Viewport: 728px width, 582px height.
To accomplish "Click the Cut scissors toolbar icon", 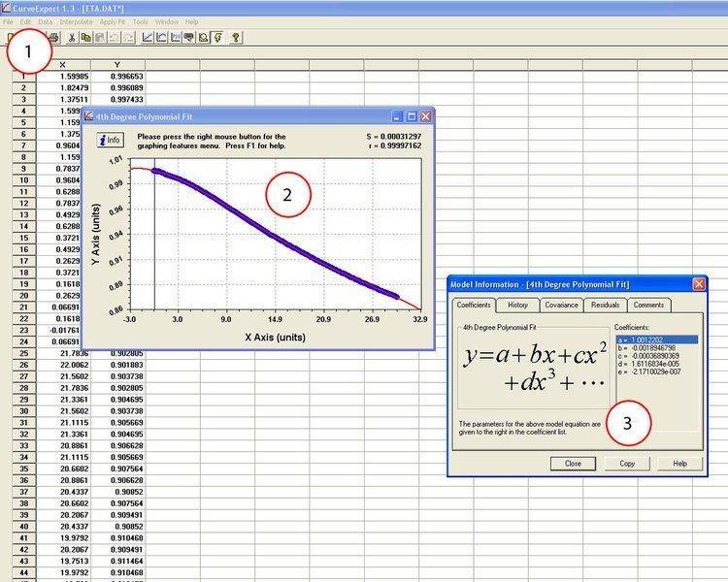I will (72, 37).
